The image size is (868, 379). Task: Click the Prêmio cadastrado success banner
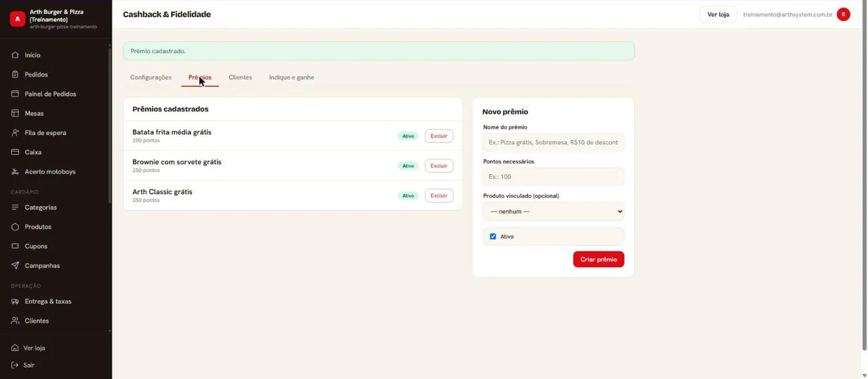[378, 51]
